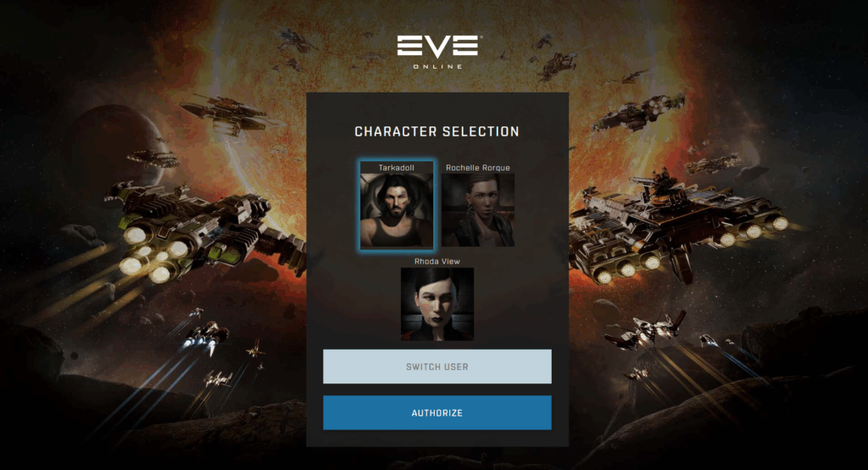Click the Rochelle Rorque name label
868x470 pixels.
[x=478, y=167]
